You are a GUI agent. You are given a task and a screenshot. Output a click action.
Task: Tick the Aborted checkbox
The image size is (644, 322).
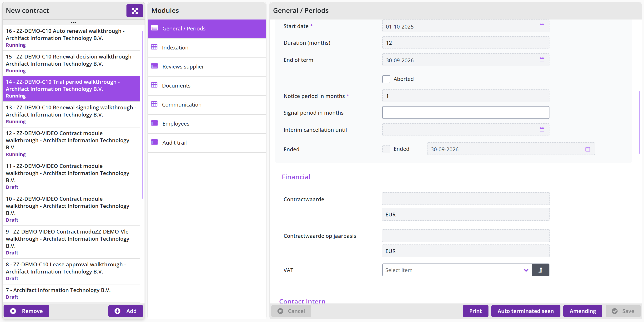(x=386, y=79)
